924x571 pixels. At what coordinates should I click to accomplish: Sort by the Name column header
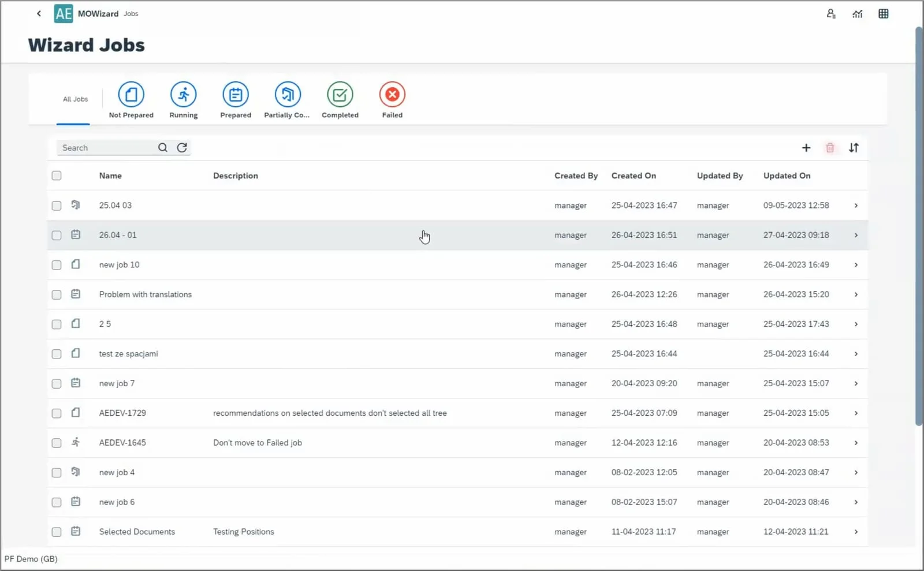tap(110, 176)
